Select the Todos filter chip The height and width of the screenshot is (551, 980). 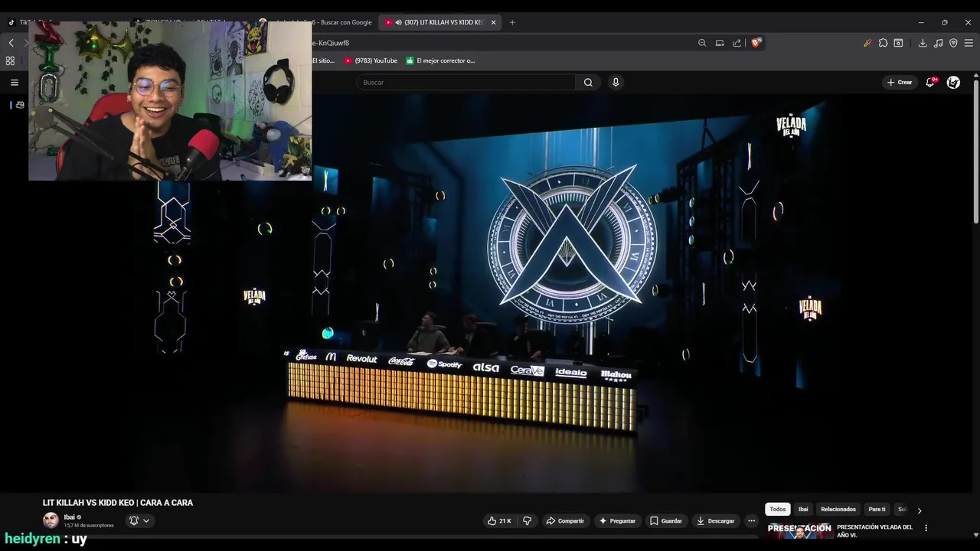[x=778, y=510]
